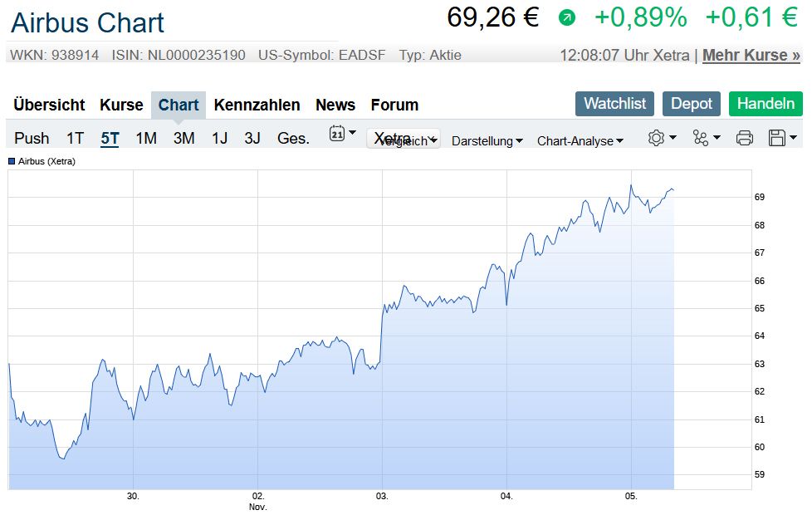The height and width of the screenshot is (515, 812).
Task: Select the 1M time range
Action: pos(146,139)
